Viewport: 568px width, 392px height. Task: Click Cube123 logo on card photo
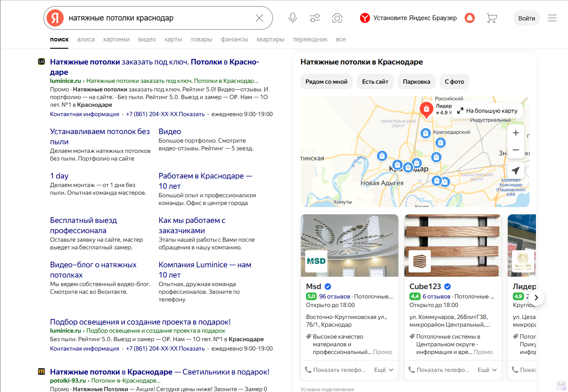click(420, 261)
